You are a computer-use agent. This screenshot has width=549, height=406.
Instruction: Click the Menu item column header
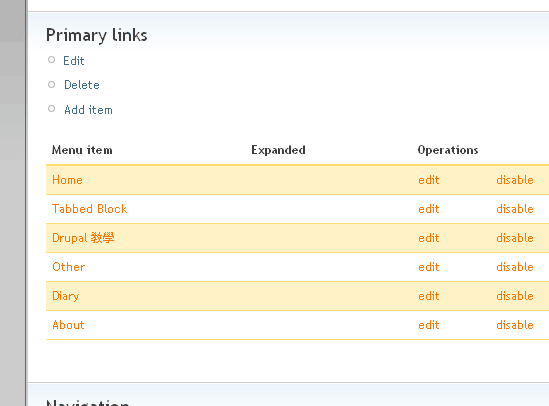(82, 150)
